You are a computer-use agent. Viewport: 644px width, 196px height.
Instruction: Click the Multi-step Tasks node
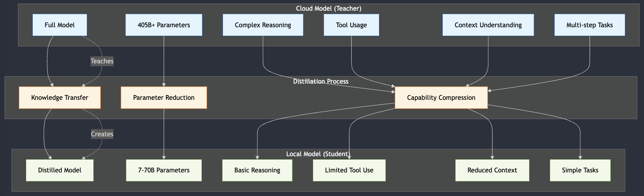(590, 25)
